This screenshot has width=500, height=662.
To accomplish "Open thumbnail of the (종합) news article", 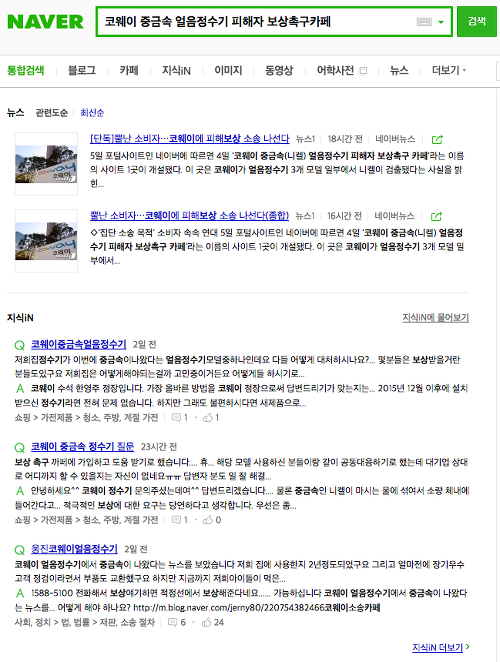I will [46, 241].
